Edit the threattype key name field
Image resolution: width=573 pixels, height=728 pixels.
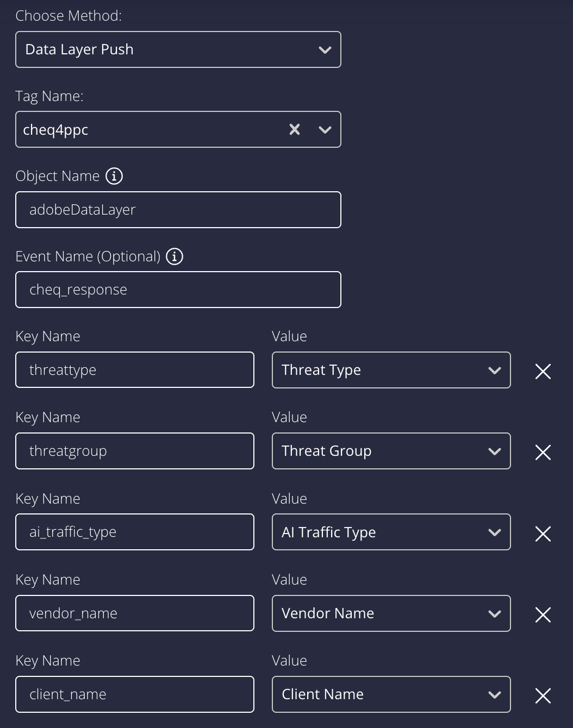click(135, 370)
